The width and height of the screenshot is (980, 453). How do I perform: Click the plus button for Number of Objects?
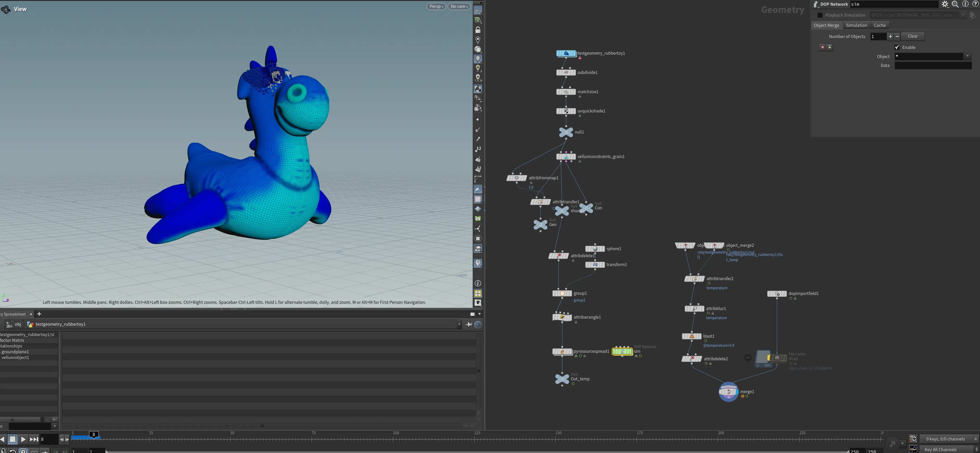(890, 36)
